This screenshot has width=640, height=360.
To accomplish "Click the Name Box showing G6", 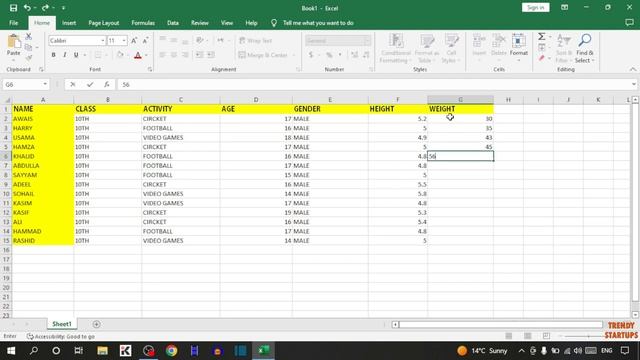I will click(x=22, y=84).
